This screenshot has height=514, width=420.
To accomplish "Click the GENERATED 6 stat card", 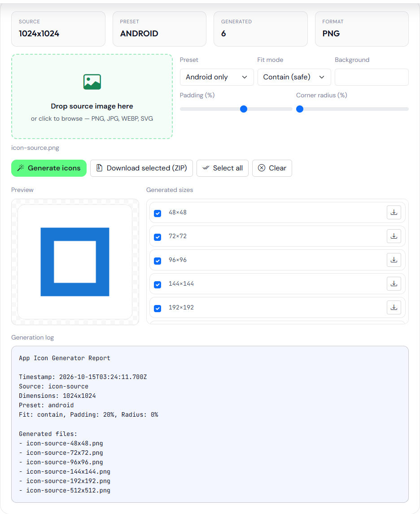I will point(261,29).
